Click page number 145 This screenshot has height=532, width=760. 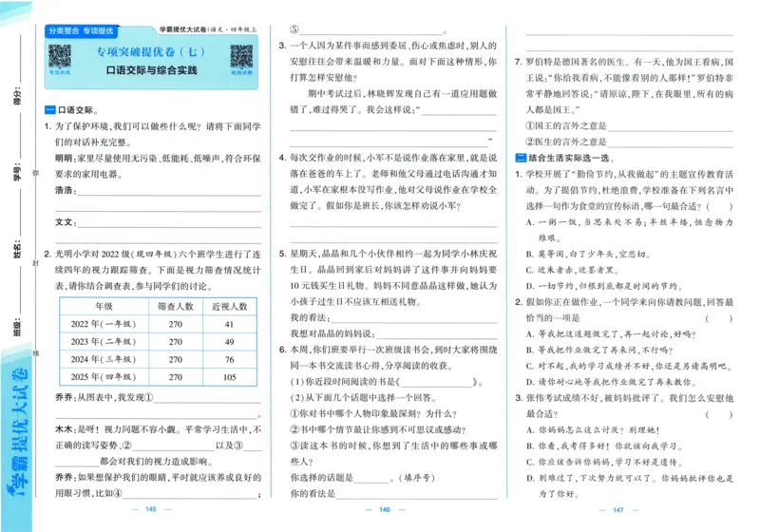[x=151, y=509]
